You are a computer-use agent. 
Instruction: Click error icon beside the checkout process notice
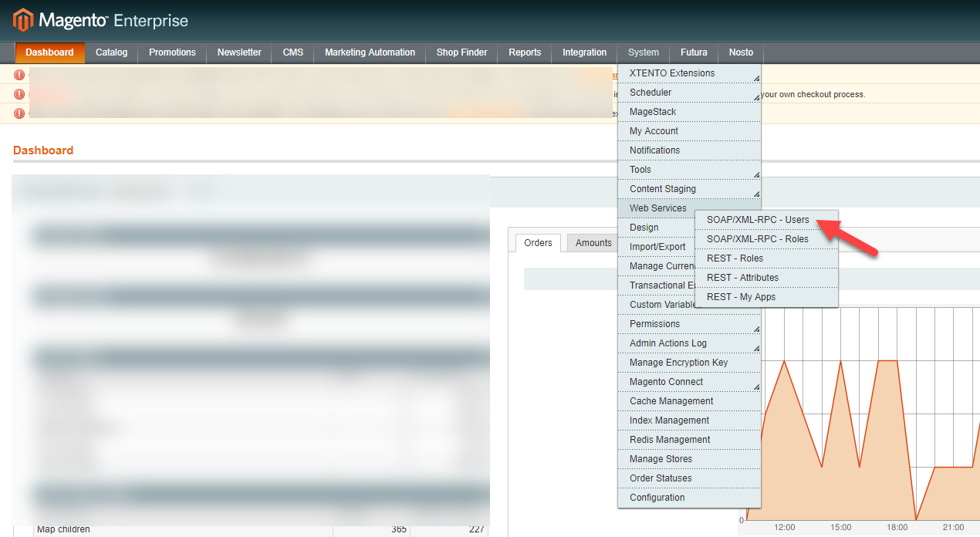coord(19,94)
